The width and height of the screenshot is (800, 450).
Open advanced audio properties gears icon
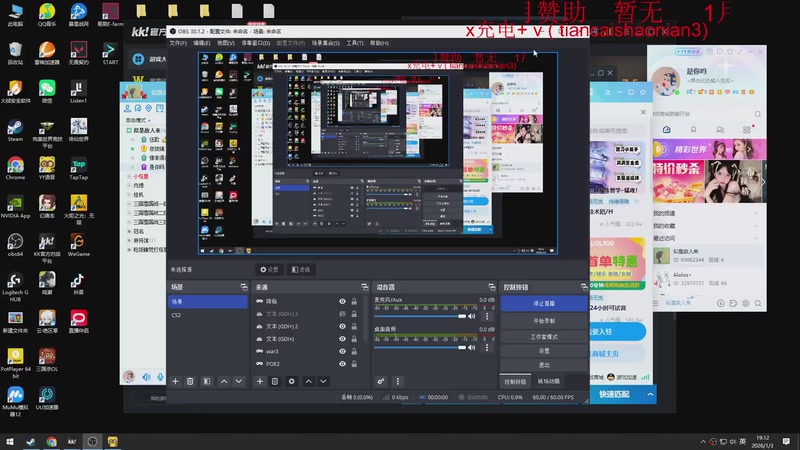pyautogui.click(x=381, y=381)
